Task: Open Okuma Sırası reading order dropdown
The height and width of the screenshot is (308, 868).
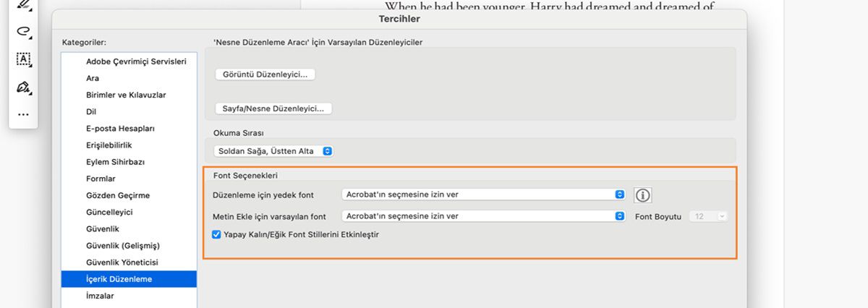Action: click(x=273, y=151)
